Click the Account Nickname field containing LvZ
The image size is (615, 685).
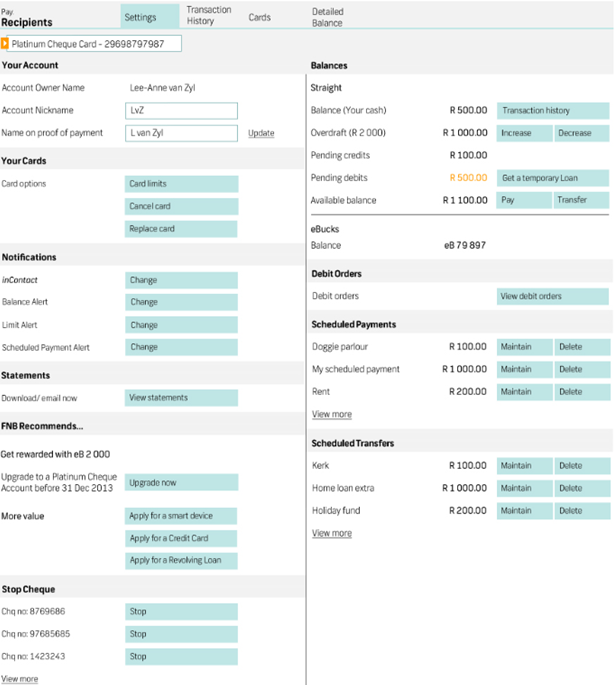point(181,111)
